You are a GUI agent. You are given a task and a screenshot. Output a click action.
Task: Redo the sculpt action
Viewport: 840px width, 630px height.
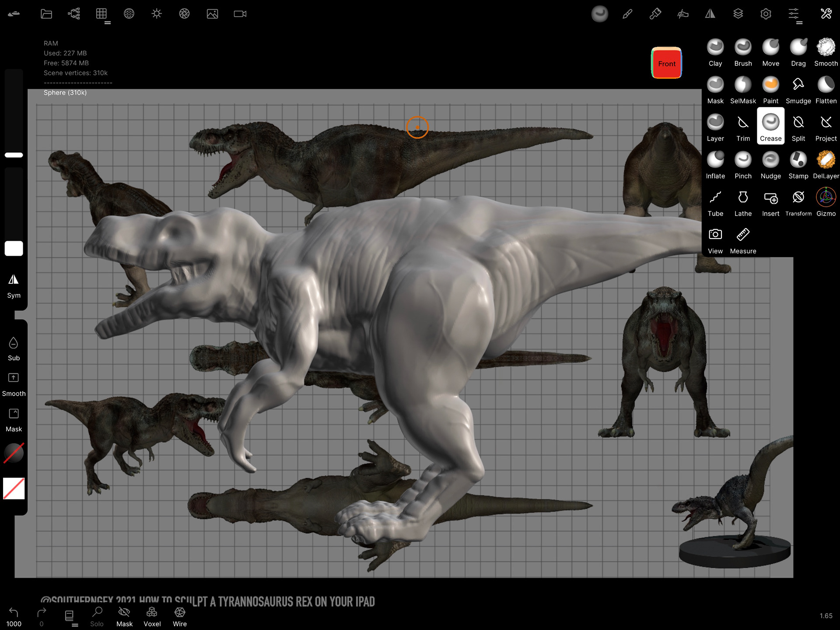pyautogui.click(x=42, y=617)
